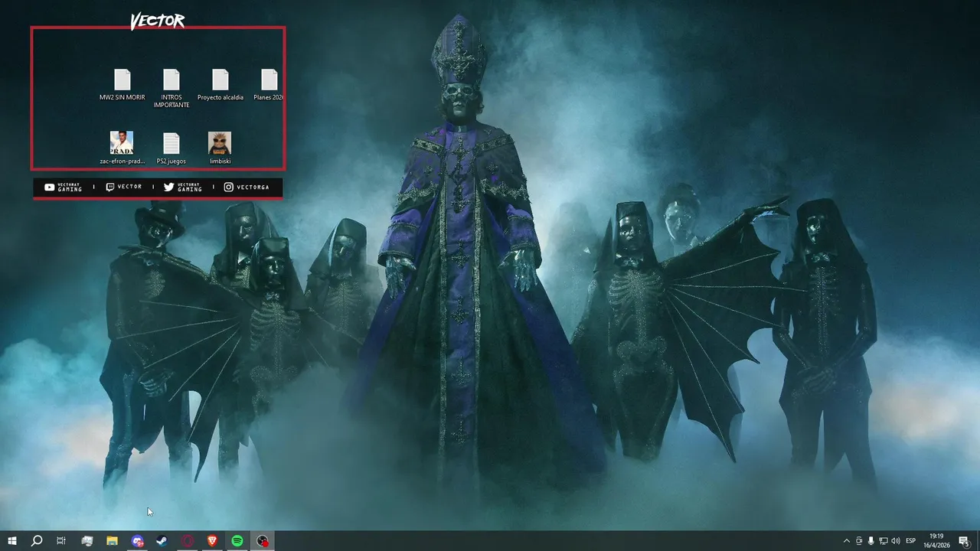Open Task View from the taskbar
The image size is (980, 551).
click(x=61, y=541)
